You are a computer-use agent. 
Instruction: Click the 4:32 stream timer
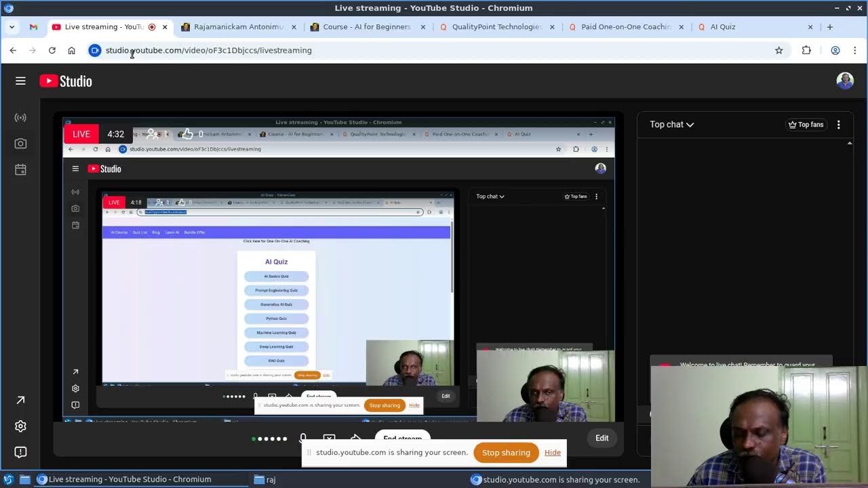116,134
